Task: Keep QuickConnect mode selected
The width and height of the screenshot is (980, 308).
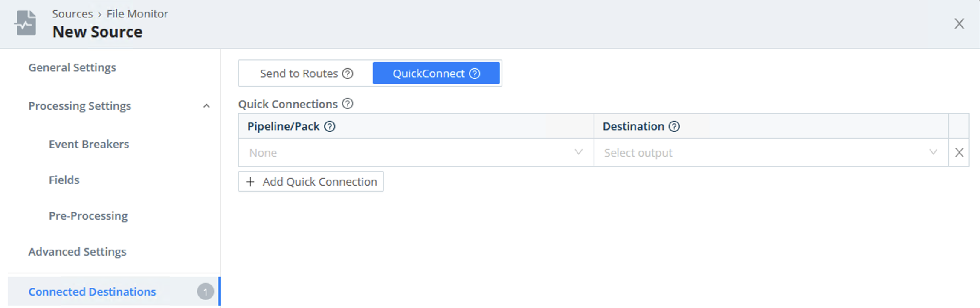Action: 429,73
